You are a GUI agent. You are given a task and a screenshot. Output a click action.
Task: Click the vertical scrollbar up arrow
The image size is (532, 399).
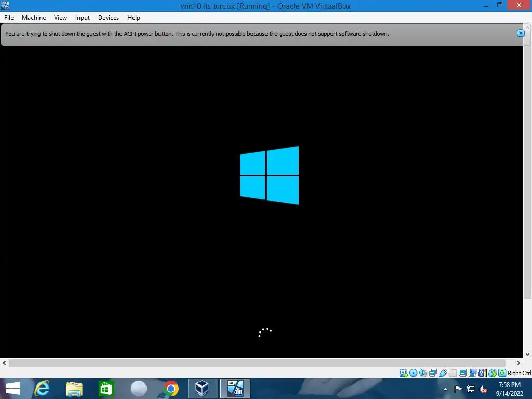pyautogui.click(x=528, y=27)
